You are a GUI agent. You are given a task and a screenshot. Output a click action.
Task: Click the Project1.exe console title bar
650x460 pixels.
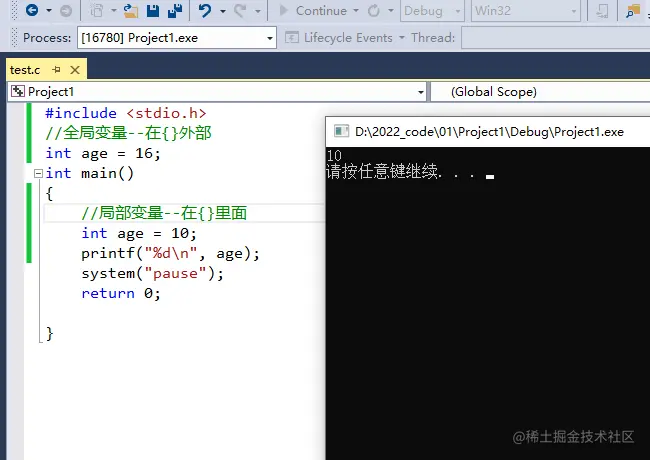click(x=488, y=132)
